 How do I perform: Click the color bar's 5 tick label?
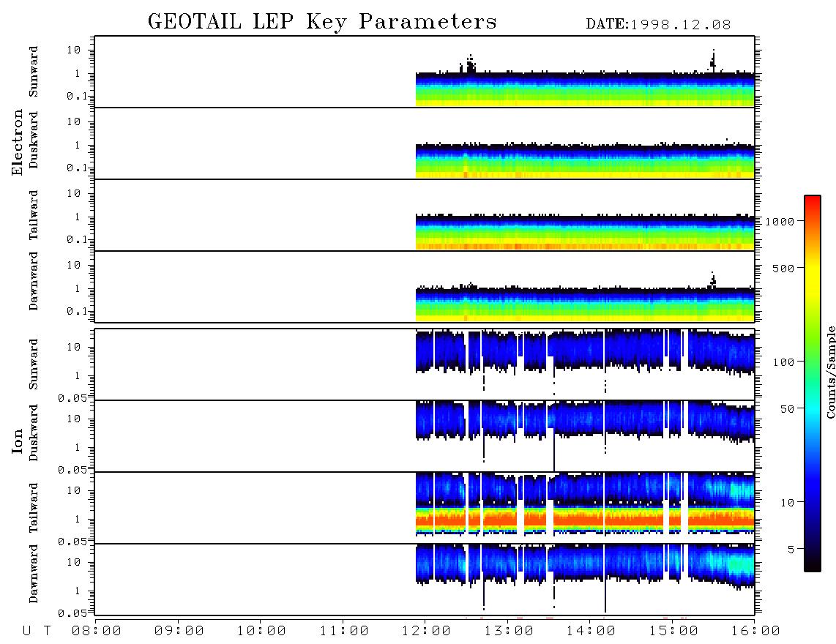[791, 550]
